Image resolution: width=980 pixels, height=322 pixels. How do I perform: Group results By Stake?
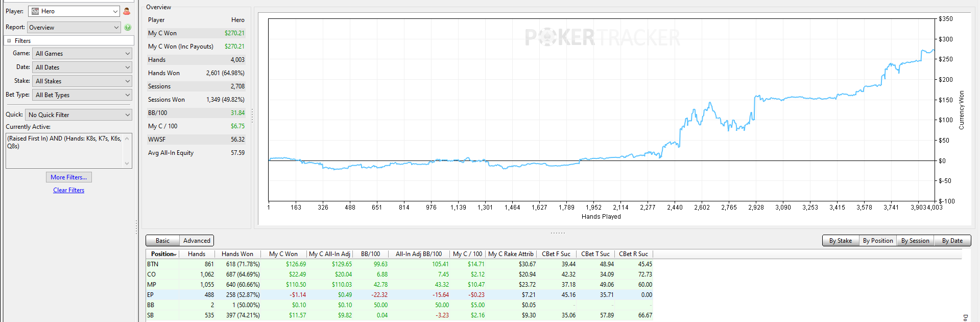tap(840, 241)
